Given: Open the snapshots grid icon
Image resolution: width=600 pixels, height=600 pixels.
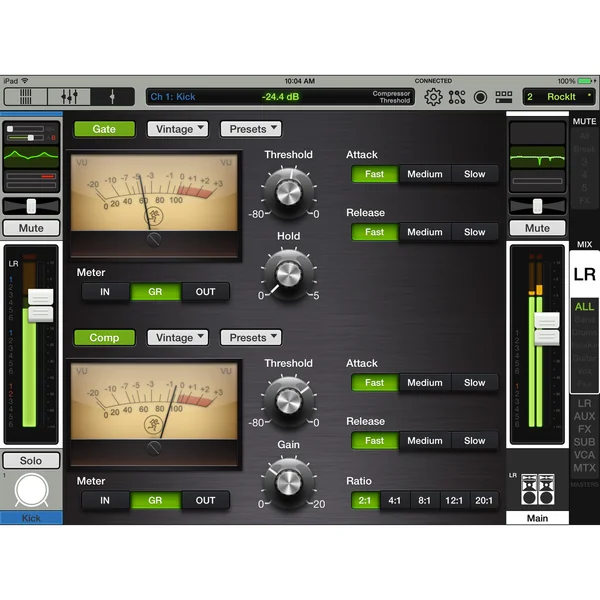Looking at the screenshot, I should [x=504, y=97].
